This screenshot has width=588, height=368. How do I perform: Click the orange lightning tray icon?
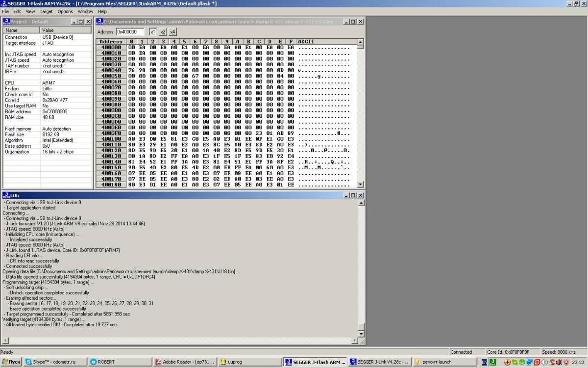tap(508, 362)
